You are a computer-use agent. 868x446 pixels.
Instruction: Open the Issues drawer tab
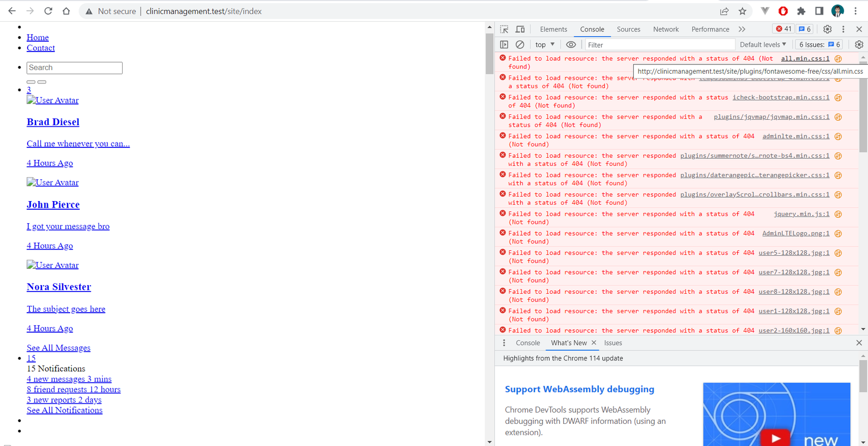613,342
